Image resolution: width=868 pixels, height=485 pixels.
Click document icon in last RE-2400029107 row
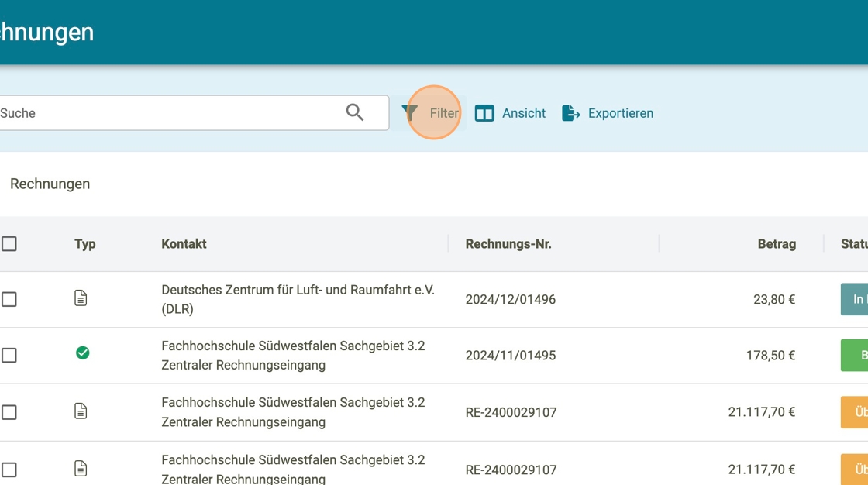pos(81,469)
